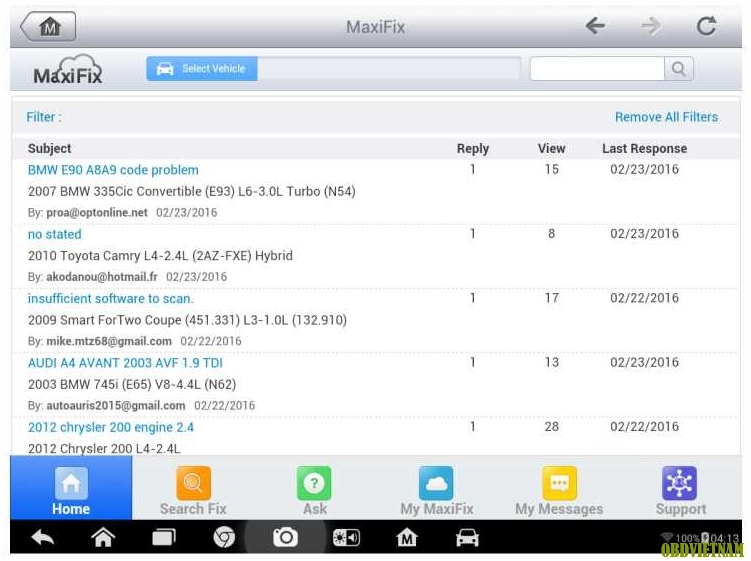
Task: Click view count 28
Action: coord(551,426)
